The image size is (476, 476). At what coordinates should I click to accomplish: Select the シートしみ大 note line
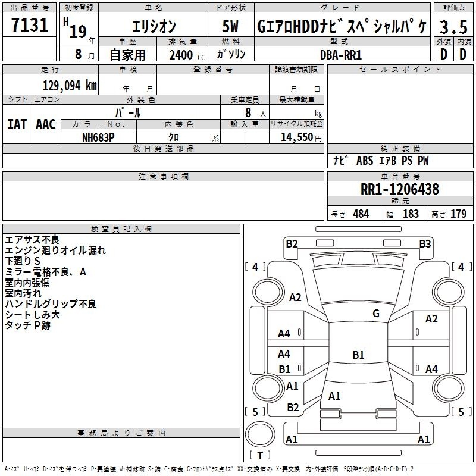[x=32, y=315]
